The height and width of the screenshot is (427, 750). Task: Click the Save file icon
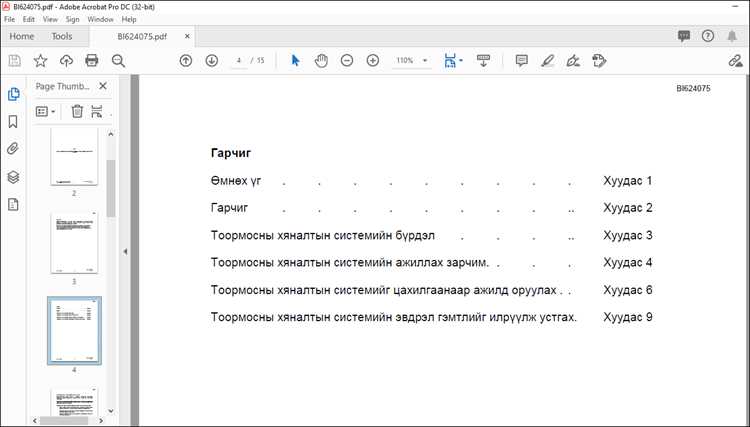pyautogui.click(x=15, y=61)
